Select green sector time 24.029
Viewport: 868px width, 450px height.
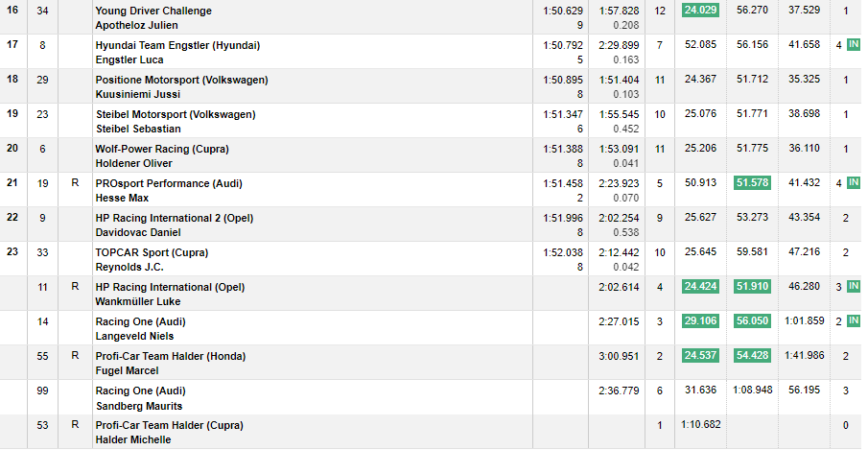click(700, 10)
